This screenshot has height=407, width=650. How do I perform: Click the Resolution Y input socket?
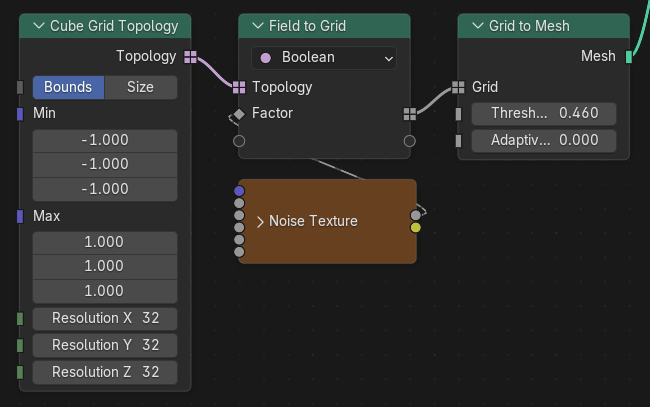click(20, 345)
